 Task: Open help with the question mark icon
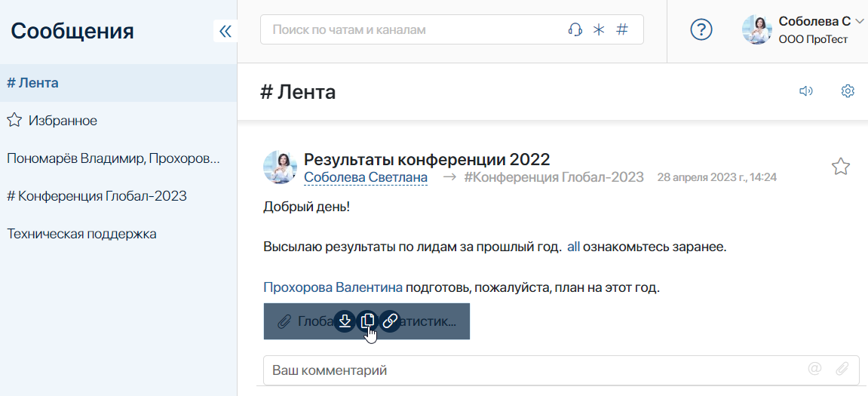701,29
